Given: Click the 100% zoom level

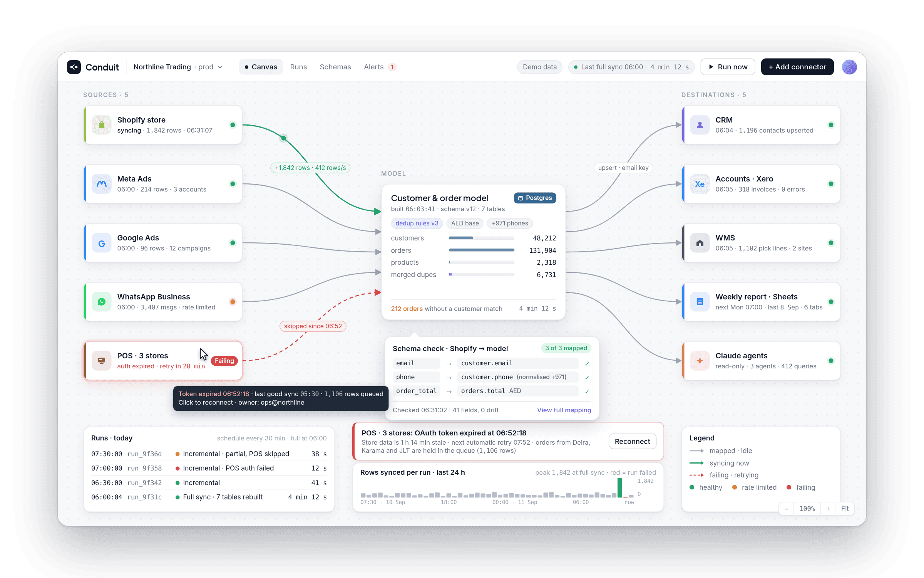Looking at the screenshot, I should click(x=807, y=509).
